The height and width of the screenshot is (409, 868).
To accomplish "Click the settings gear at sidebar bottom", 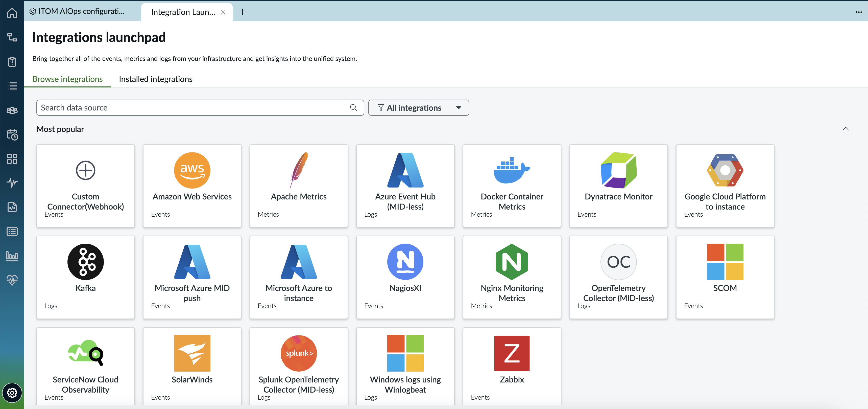I will 12,393.
